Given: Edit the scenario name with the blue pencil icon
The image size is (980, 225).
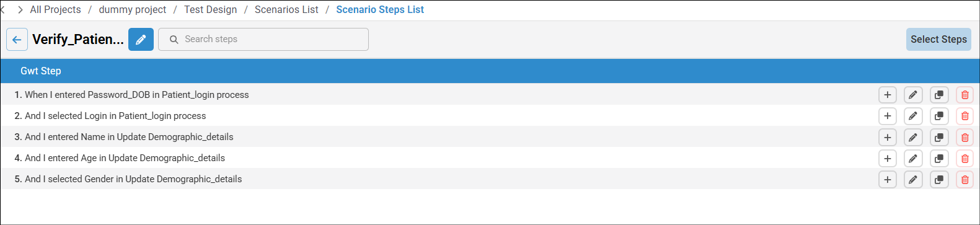Looking at the screenshot, I should coord(141,40).
